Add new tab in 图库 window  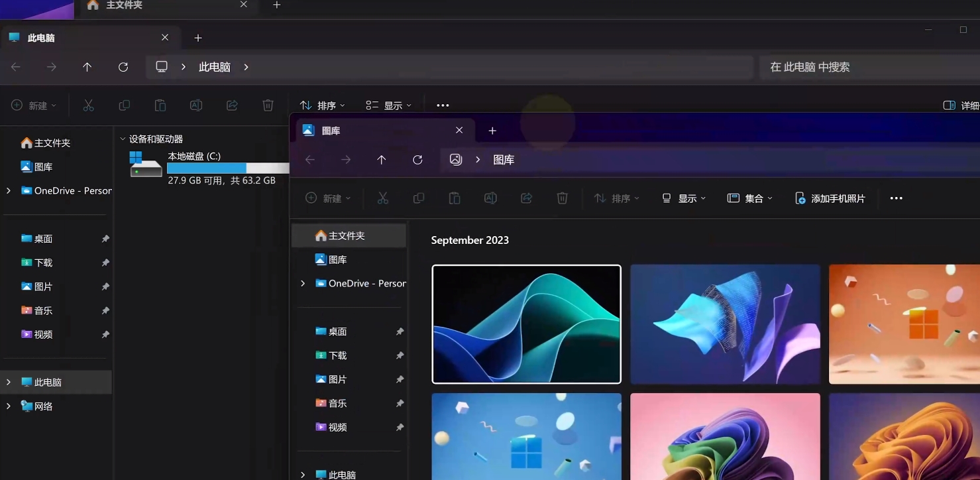(492, 131)
